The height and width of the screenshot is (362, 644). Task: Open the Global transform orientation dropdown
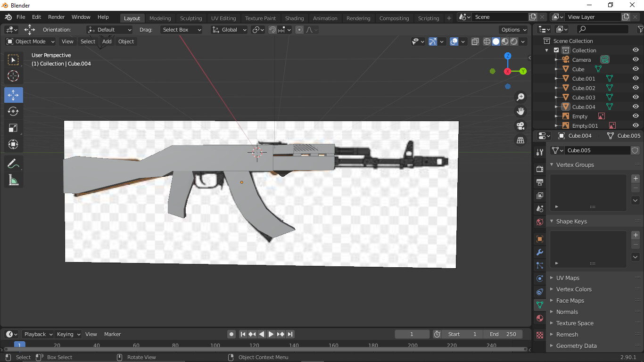coord(230,30)
